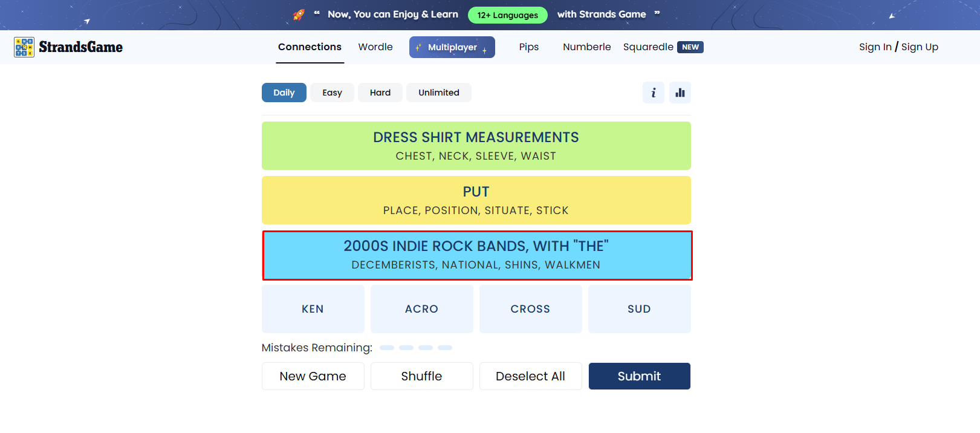
Task: Click the StrandsGame site title
Action: 81,47
